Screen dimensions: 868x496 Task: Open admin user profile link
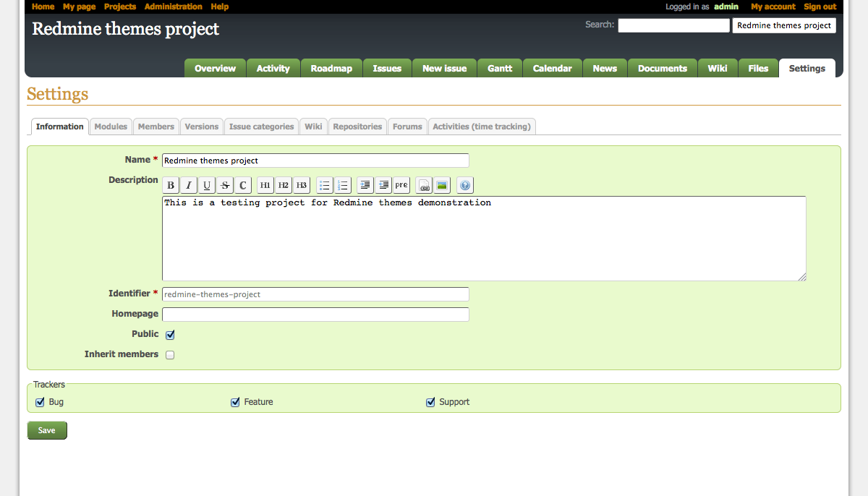point(726,7)
